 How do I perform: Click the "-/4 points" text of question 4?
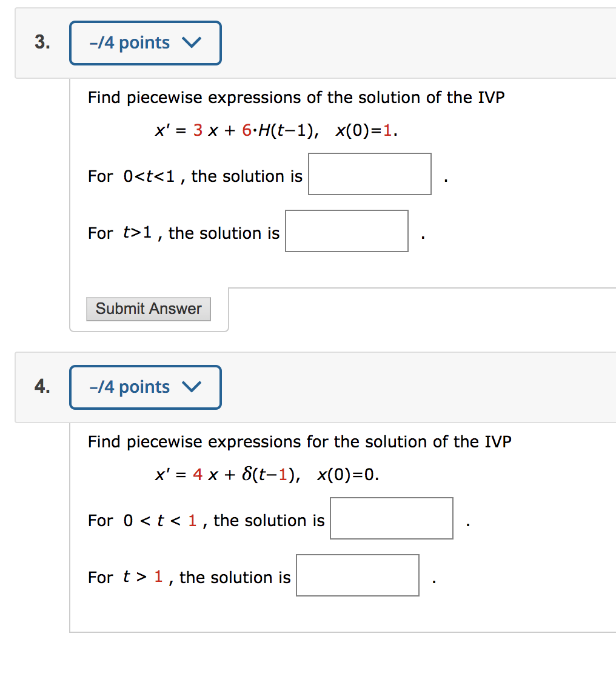(130, 387)
